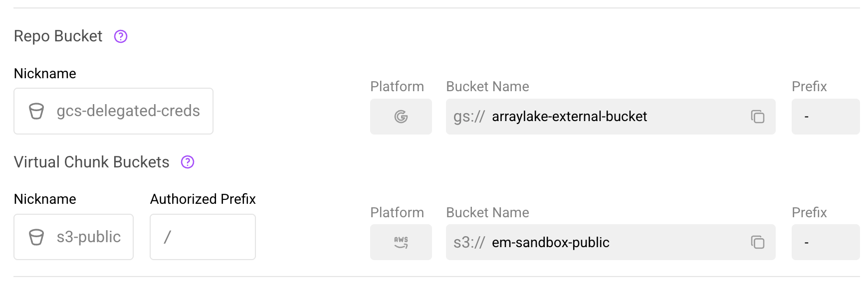Image resolution: width=868 pixels, height=283 pixels.
Task: Click the Virtual Chunk Buckets heading
Action: (92, 162)
